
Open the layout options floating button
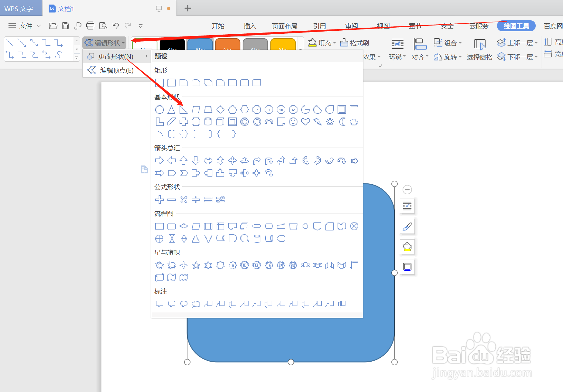click(407, 206)
